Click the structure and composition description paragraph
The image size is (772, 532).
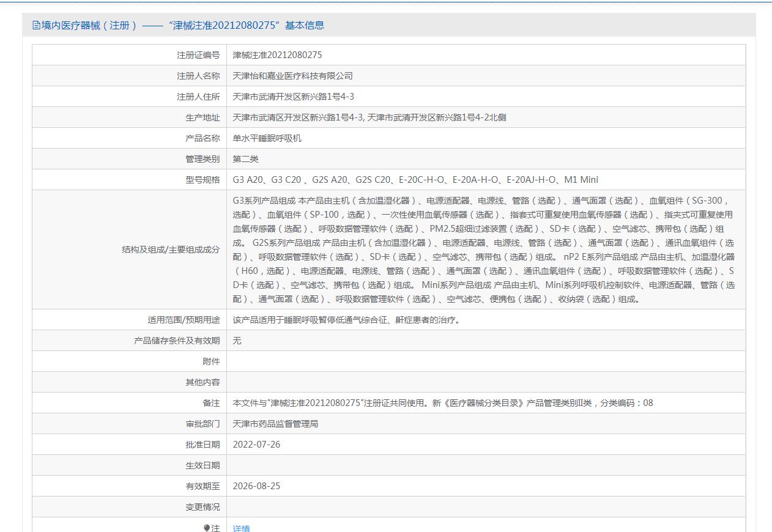[x=483, y=249]
